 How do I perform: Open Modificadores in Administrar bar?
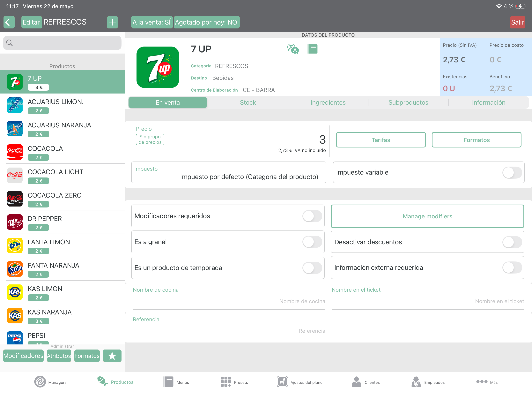(x=23, y=355)
